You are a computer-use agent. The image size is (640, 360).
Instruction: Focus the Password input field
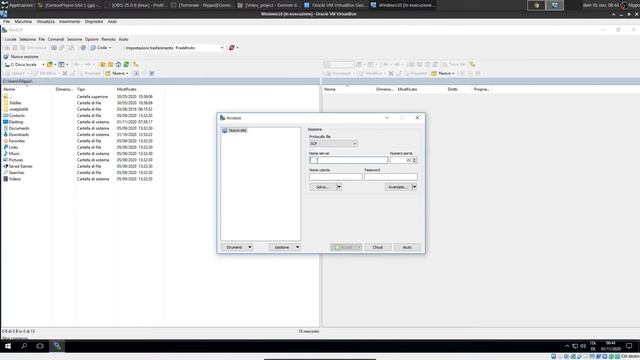[391, 177]
